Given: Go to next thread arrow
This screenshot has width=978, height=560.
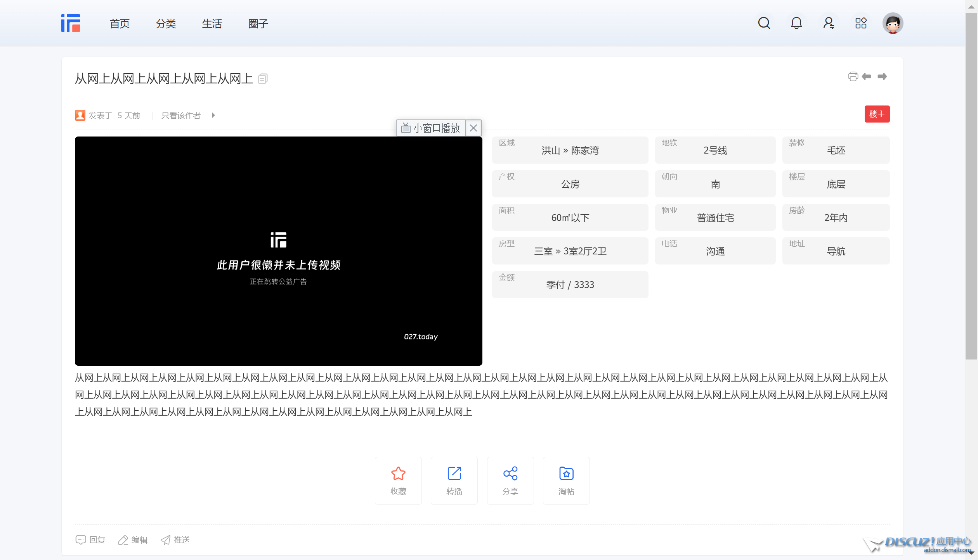Looking at the screenshot, I should (x=882, y=76).
